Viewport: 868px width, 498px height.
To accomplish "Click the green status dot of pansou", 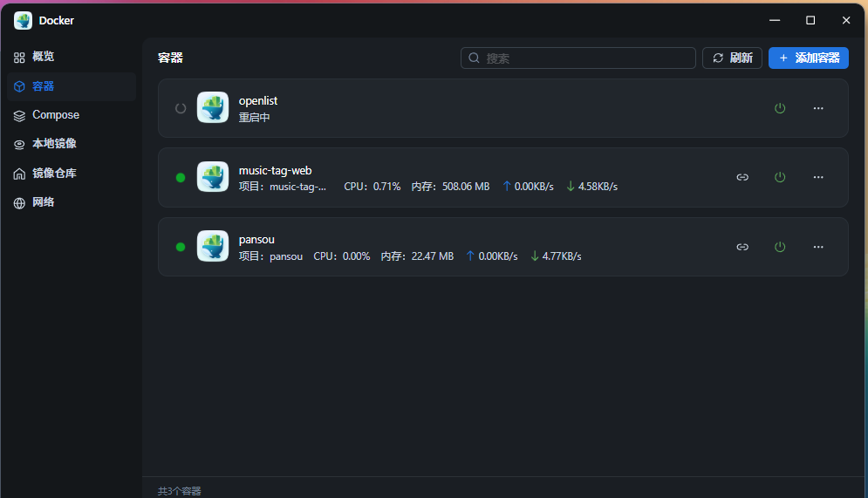I will point(181,247).
